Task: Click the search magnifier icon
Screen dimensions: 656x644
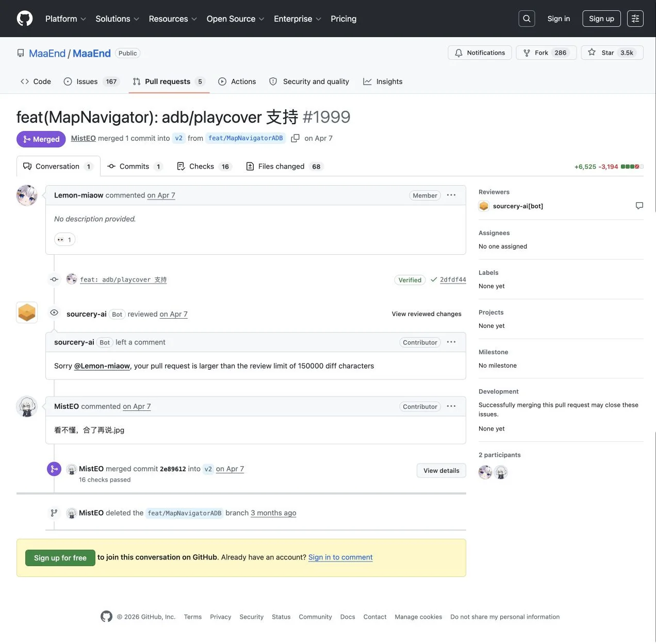Action: [x=527, y=19]
